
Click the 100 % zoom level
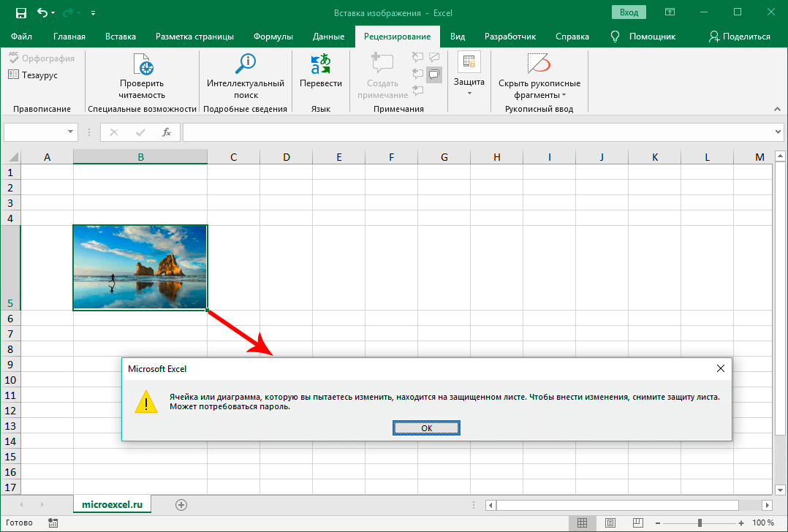(763, 523)
